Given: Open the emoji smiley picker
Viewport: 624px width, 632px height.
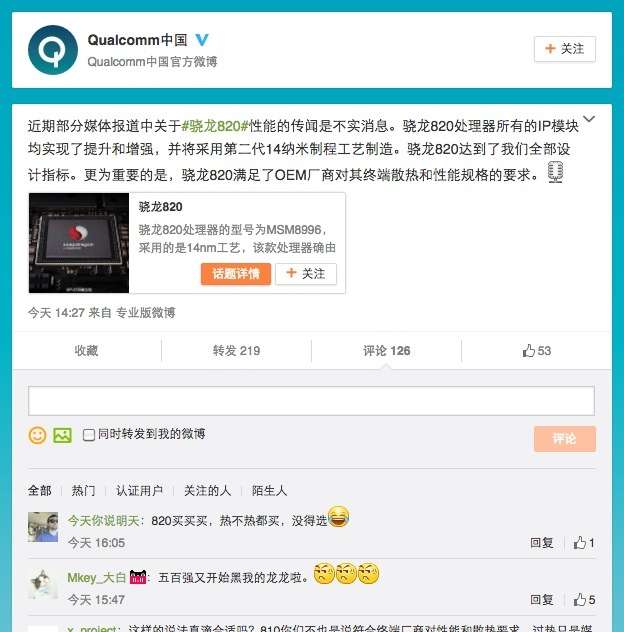Looking at the screenshot, I should pos(37,435).
